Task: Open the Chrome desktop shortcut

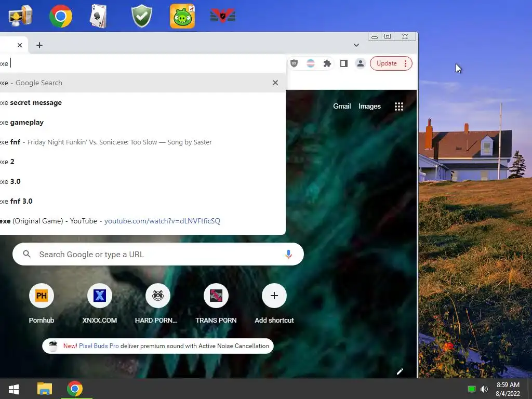Action: click(x=61, y=16)
